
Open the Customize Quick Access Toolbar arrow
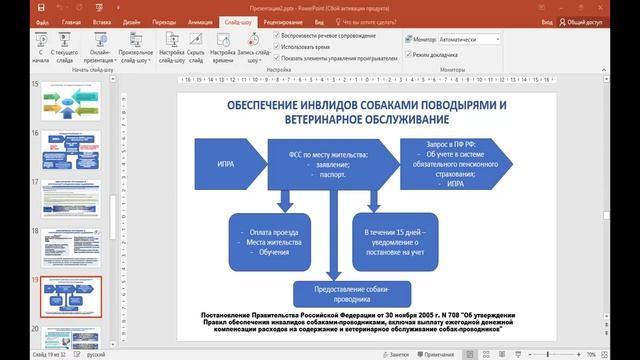coord(118,8)
